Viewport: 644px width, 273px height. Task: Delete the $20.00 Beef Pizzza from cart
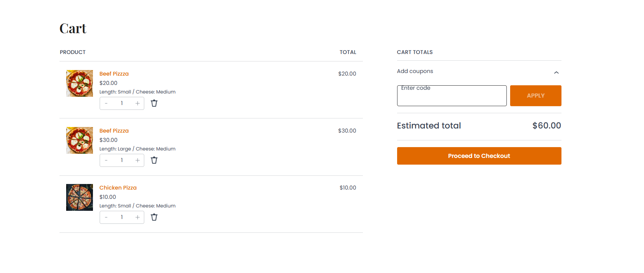[154, 103]
